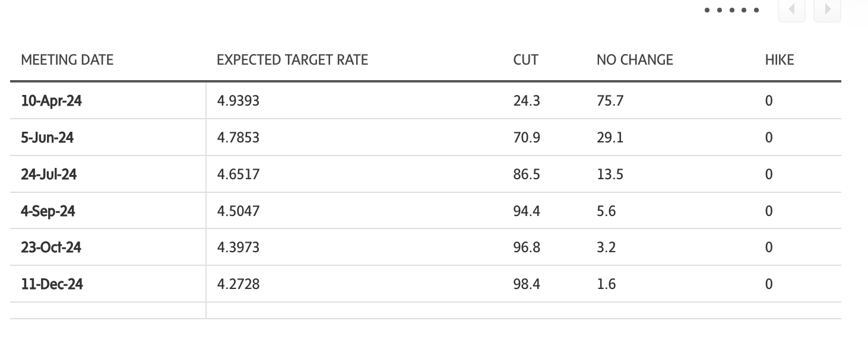868x343 pixels.
Task: Select the third pagination dot
Action: [731, 10]
